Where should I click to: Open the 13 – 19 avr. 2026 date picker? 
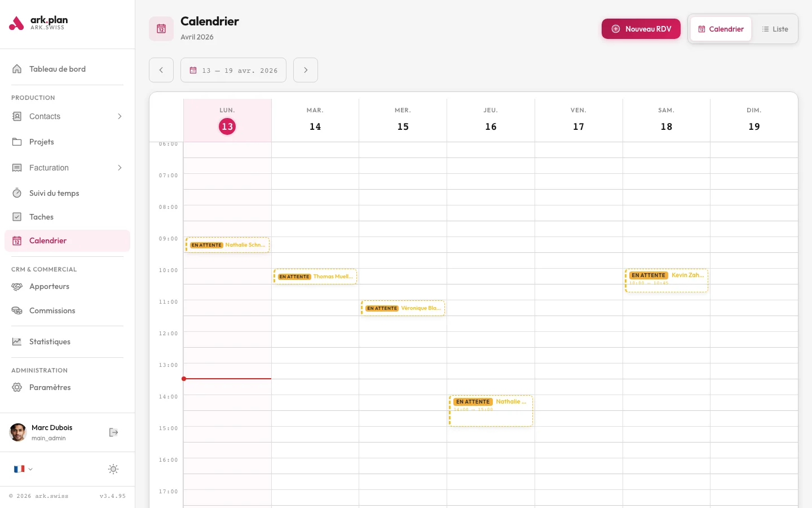click(x=233, y=70)
